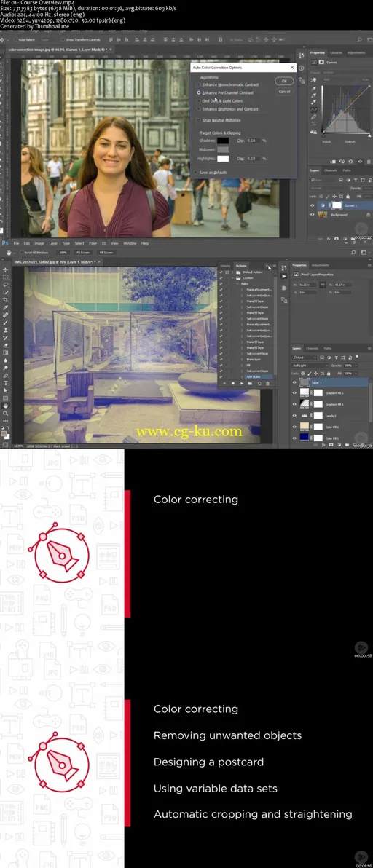Screen dimensions: 373x868
Task: Expand the Add Noise action step
Action: coord(242,377)
